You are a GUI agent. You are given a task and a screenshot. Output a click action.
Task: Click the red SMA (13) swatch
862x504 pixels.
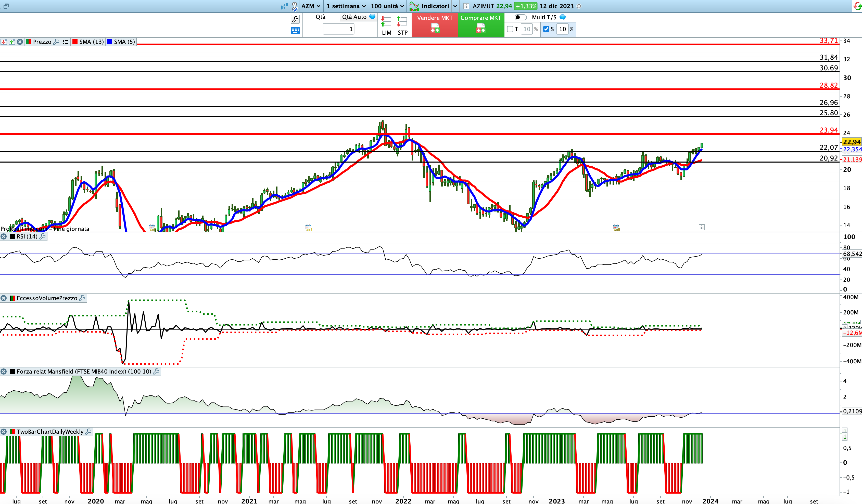(x=75, y=42)
